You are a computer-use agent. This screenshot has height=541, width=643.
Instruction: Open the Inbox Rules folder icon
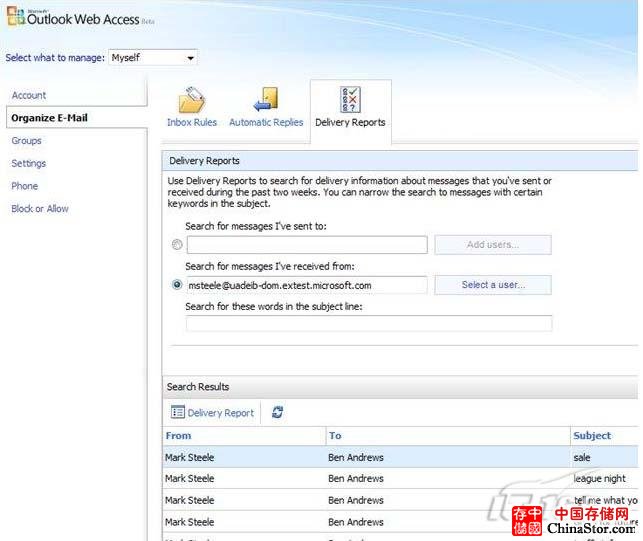[x=192, y=100]
